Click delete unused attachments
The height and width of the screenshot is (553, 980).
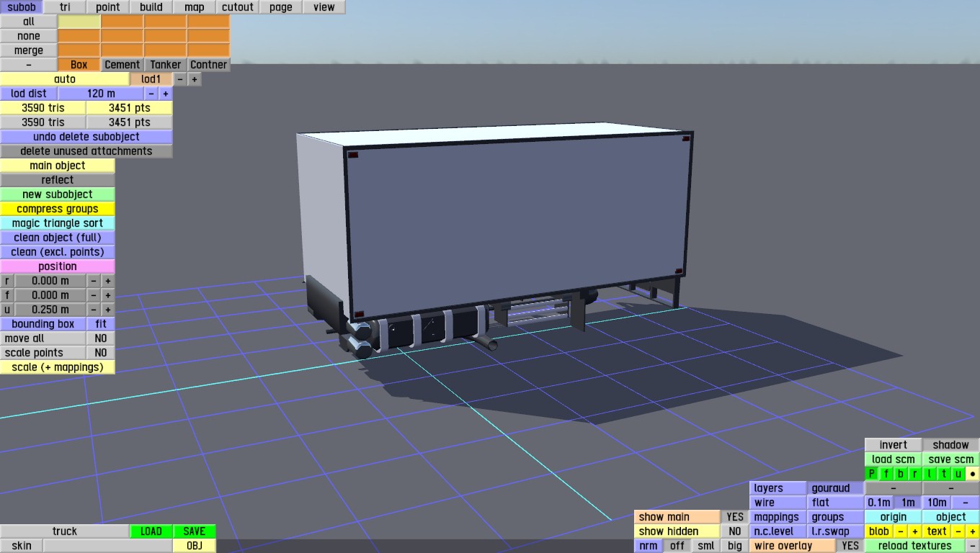coord(86,151)
